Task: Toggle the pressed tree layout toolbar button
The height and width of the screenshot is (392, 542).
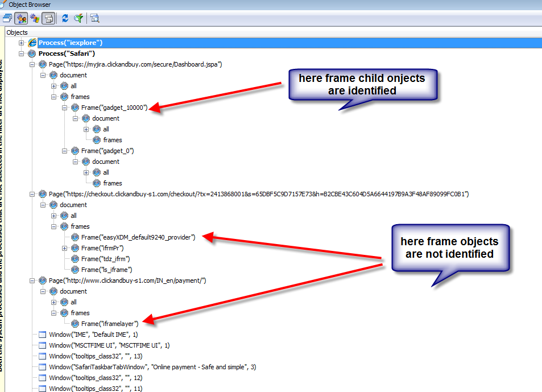Action: (48, 18)
